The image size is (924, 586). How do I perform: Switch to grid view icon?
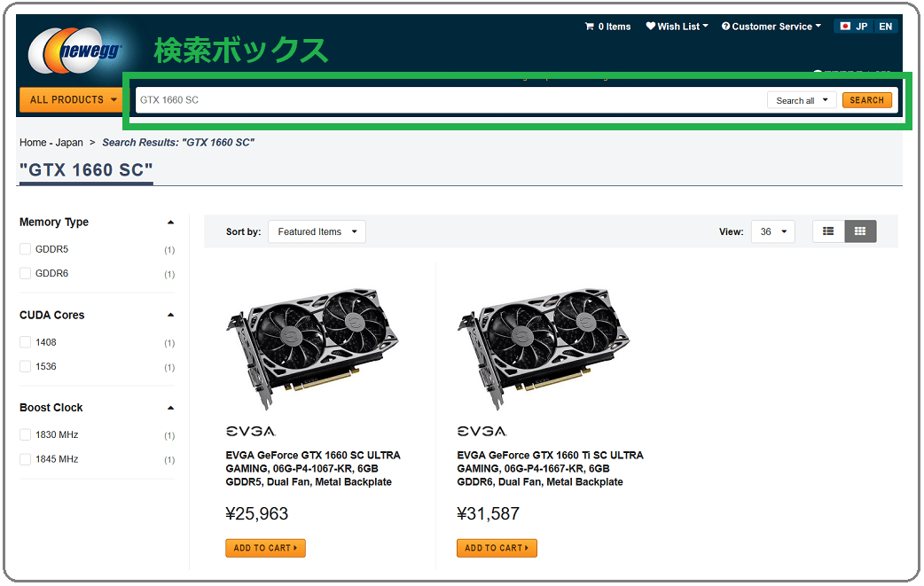point(860,231)
